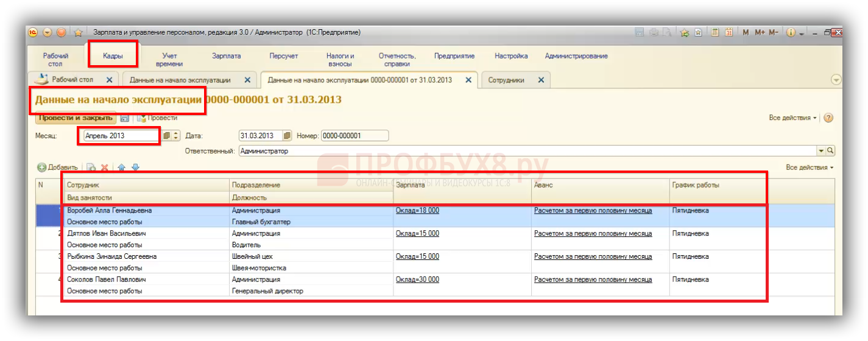This screenshot has height=341, width=868.
Task: Click the magnifier open icon for Ответственный
Action: 830,150
